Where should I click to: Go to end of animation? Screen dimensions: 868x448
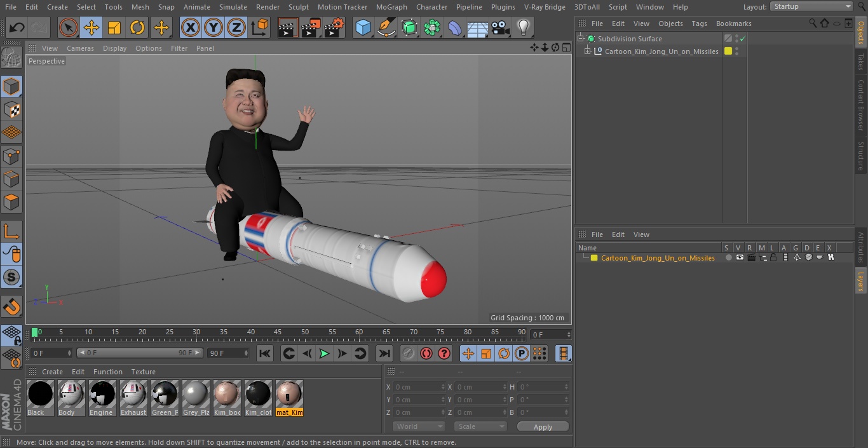(x=384, y=353)
